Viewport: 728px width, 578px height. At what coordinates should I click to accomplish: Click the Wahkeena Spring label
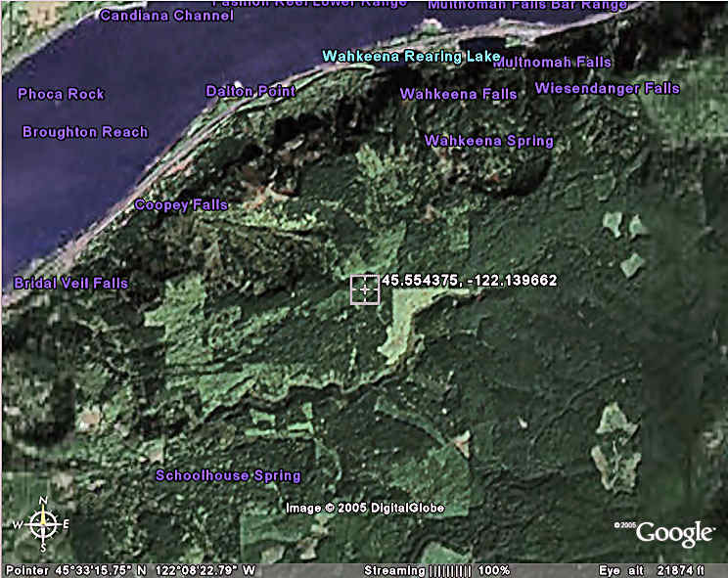tap(488, 141)
